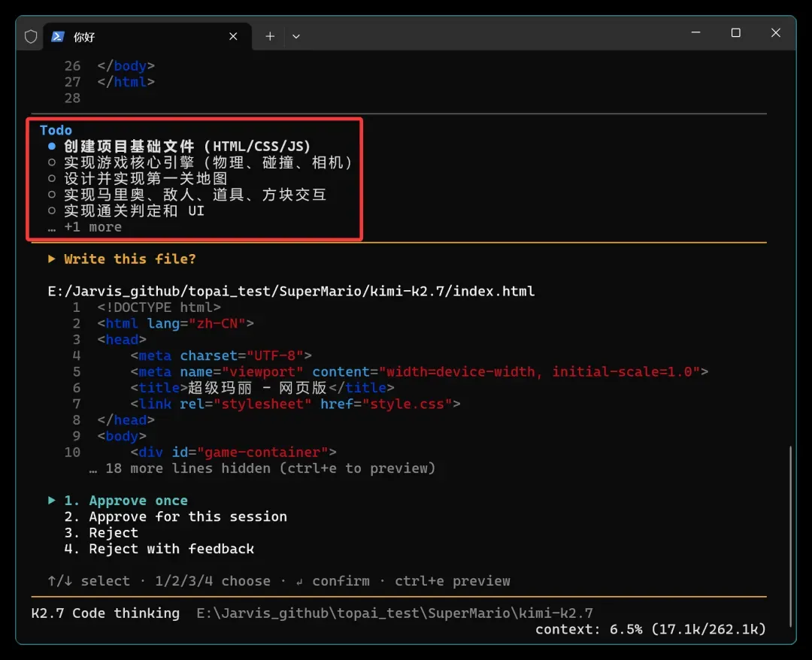The width and height of the screenshot is (812, 660).
Task: Select option 3. Reject
Action: point(101,533)
